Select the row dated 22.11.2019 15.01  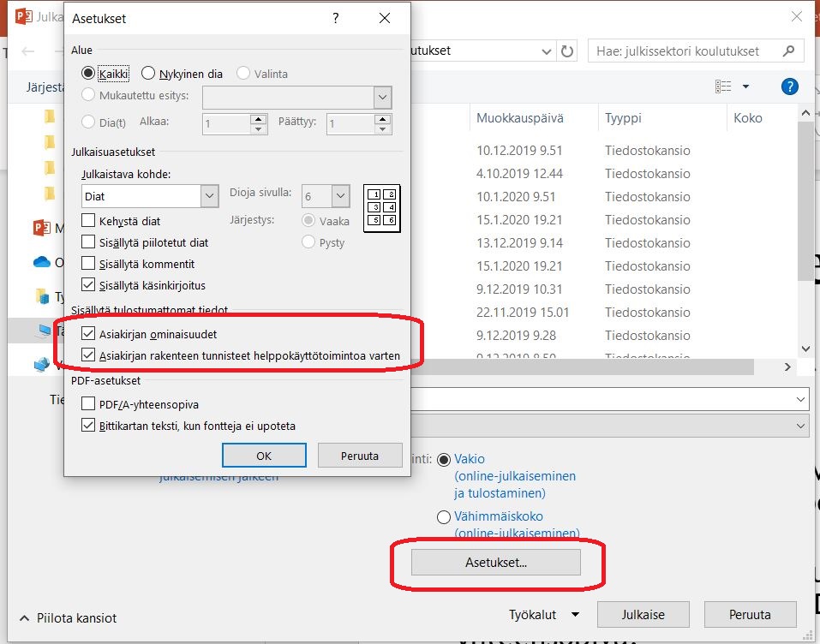tap(604, 312)
